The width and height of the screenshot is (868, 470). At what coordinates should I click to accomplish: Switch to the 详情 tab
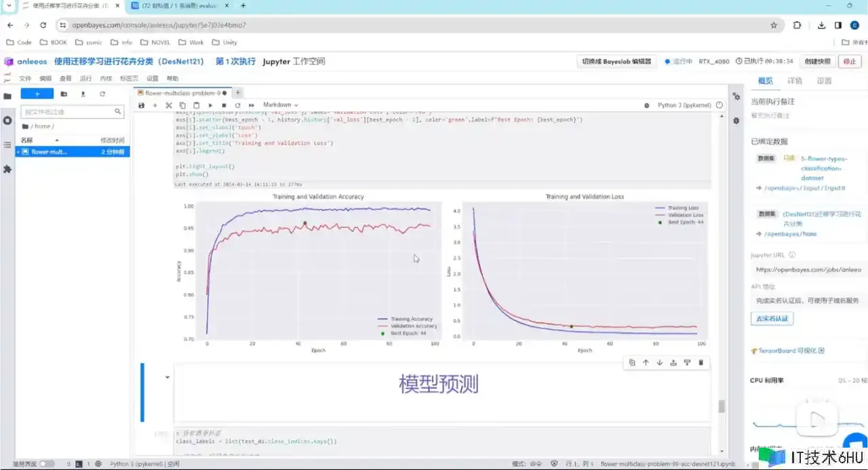tap(795, 81)
